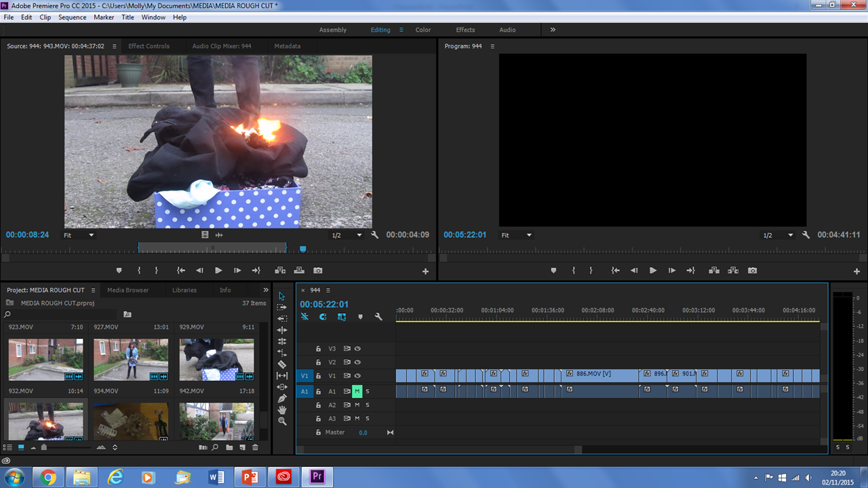The width and height of the screenshot is (868, 488).
Task: Toggle track lock on V3
Action: point(318,349)
